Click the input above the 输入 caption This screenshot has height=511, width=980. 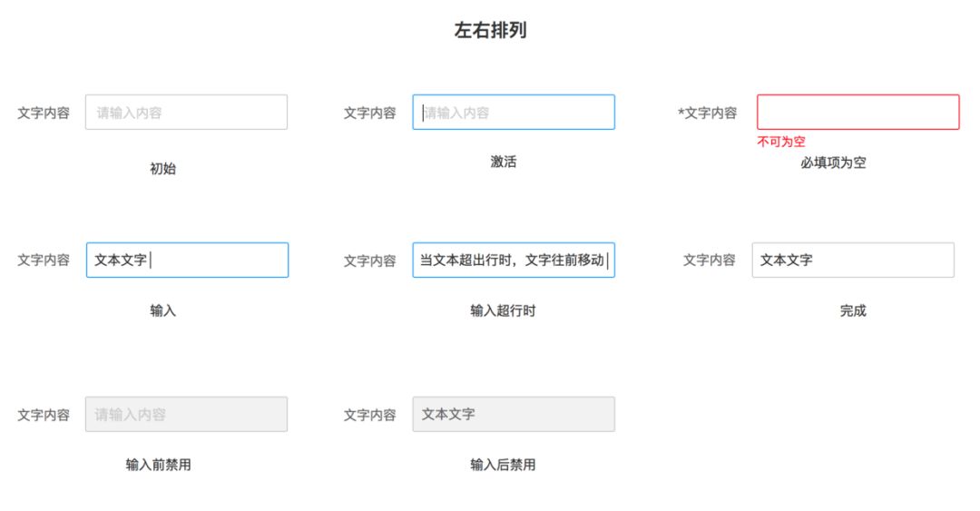[187, 260]
